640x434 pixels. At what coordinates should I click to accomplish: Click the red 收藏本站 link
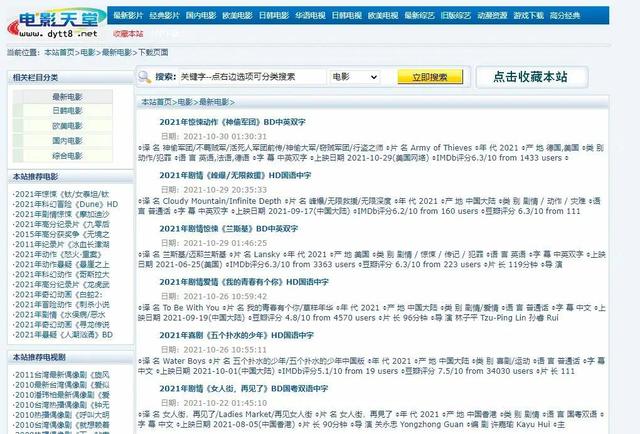[x=128, y=33]
